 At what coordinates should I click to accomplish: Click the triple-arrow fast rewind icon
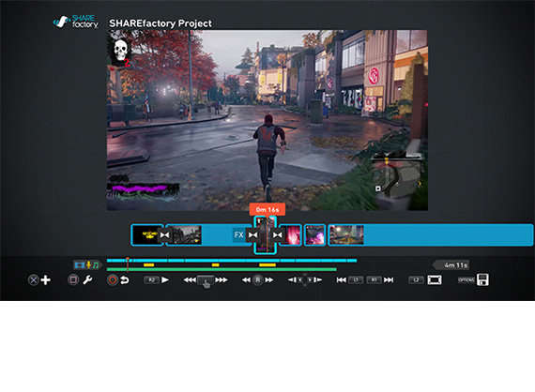point(190,279)
